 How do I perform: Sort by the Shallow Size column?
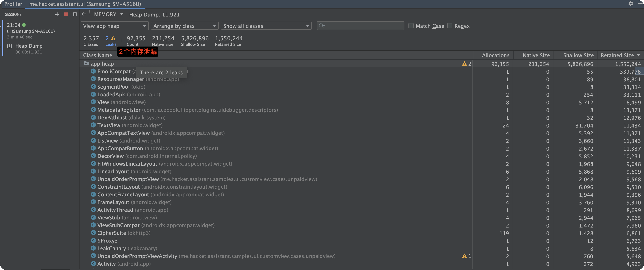pyautogui.click(x=578, y=55)
